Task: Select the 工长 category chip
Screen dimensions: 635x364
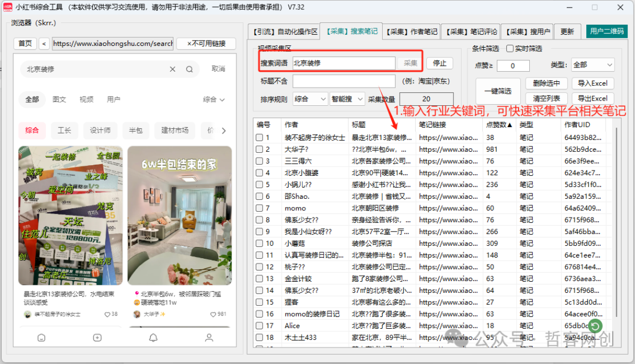Action: pos(64,131)
